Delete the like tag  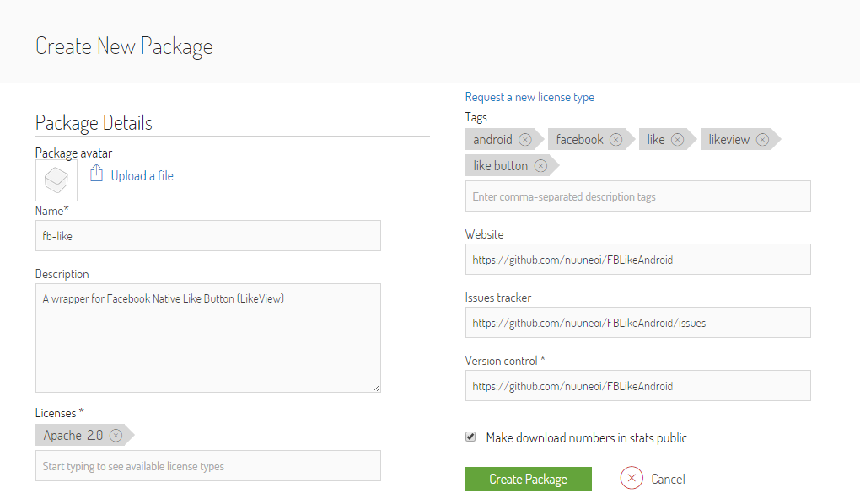coord(677,140)
